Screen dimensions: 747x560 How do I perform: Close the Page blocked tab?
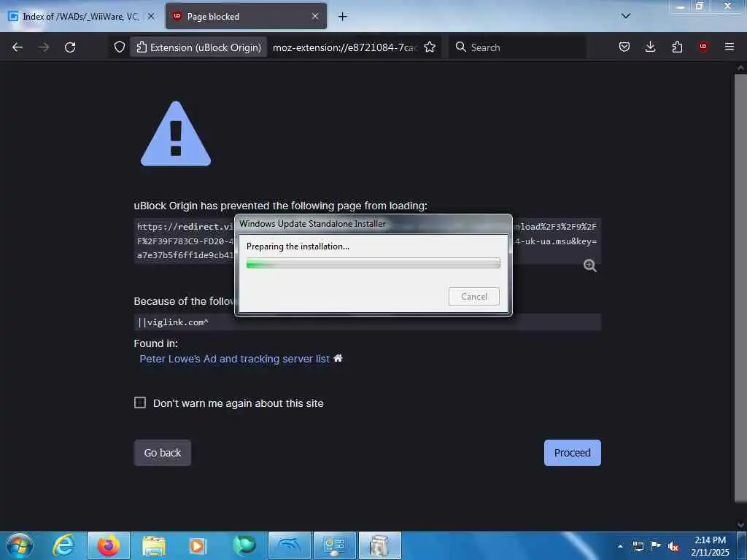point(315,16)
